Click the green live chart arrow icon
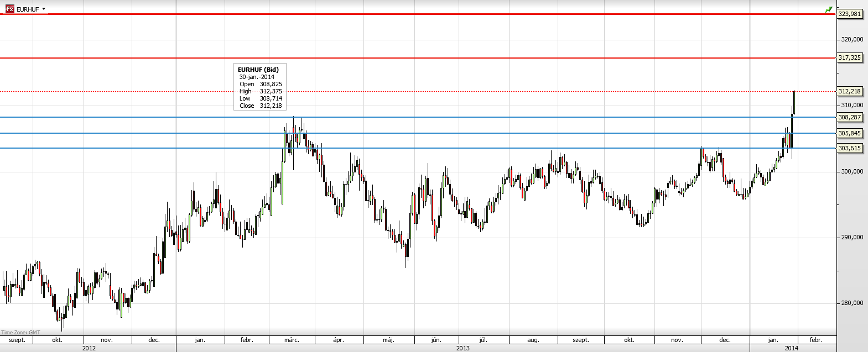The width and height of the screenshot is (868, 352). click(x=828, y=9)
